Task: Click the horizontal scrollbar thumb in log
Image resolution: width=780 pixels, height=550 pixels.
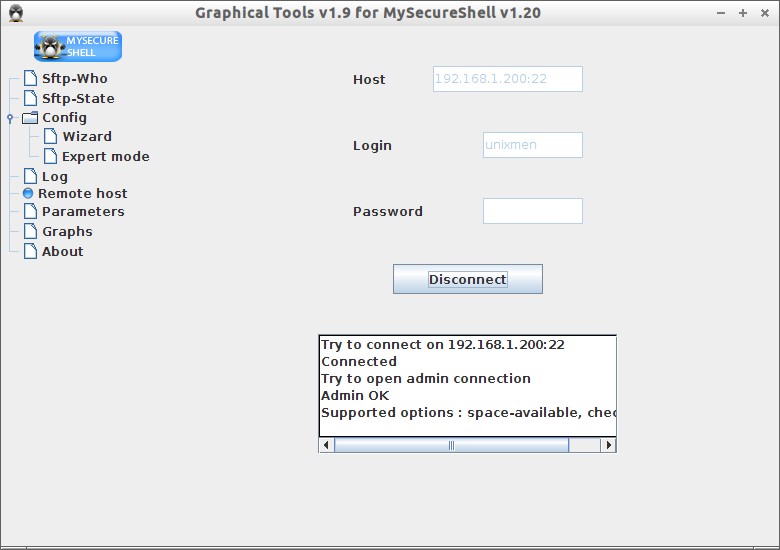Action: [451, 445]
